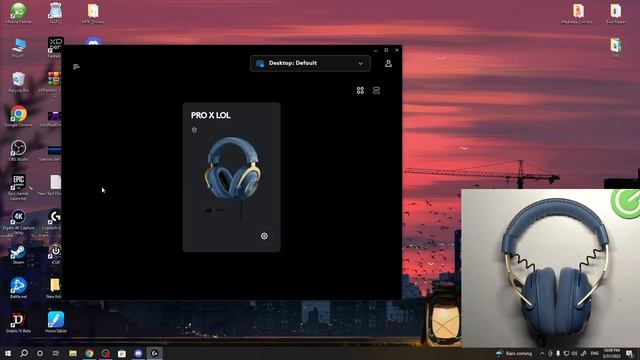
Task: Open the Epic Games Launcher desktop shortcut
Action: [18, 187]
